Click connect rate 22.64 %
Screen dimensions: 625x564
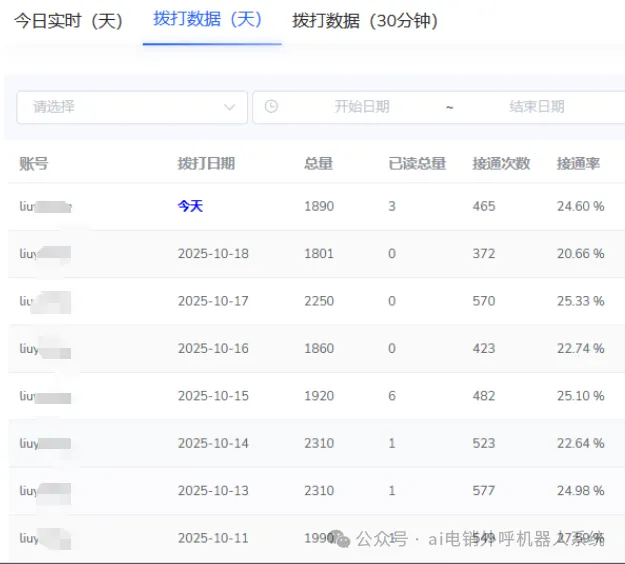click(x=581, y=443)
